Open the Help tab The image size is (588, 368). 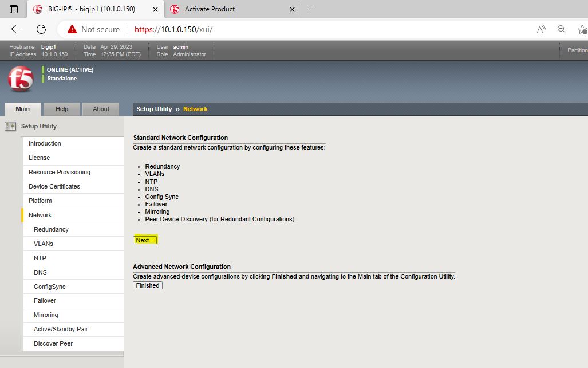pyautogui.click(x=62, y=109)
